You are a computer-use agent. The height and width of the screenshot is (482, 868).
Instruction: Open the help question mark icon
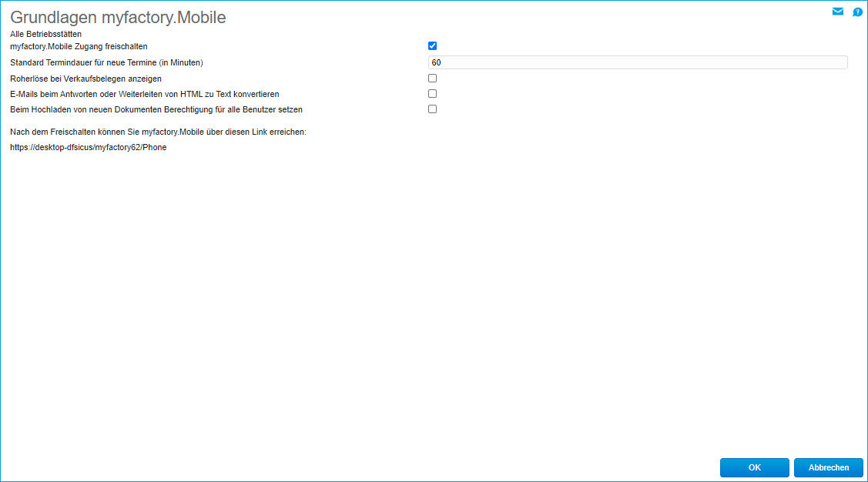point(857,12)
